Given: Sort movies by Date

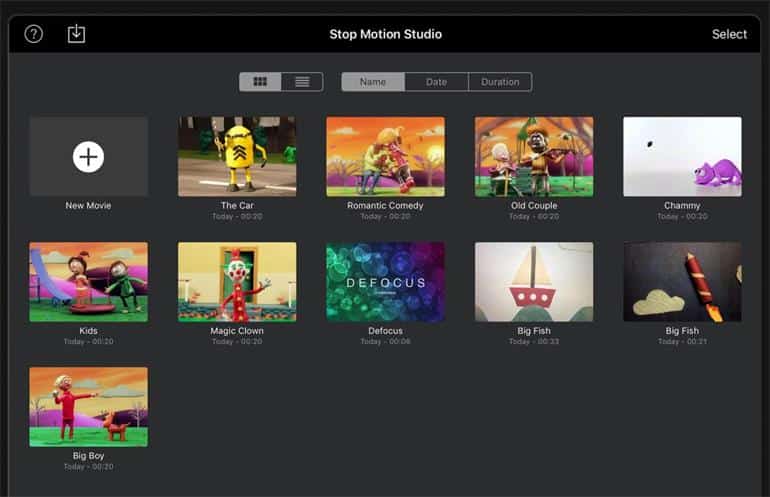Looking at the screenshot, I should (x=437, y=82).
